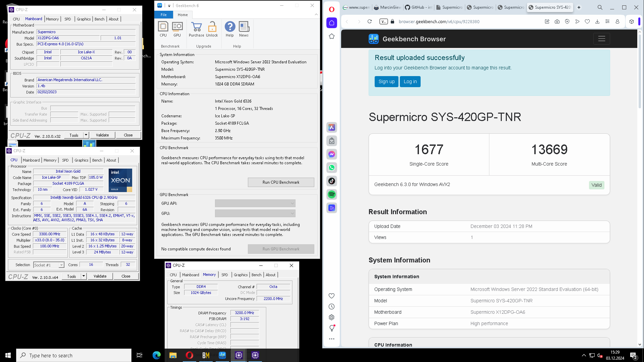Image resolution: width=644 pixels, height=362 pixels.
Task: Open the notification center on taskbar
Action: pos(634,355)
